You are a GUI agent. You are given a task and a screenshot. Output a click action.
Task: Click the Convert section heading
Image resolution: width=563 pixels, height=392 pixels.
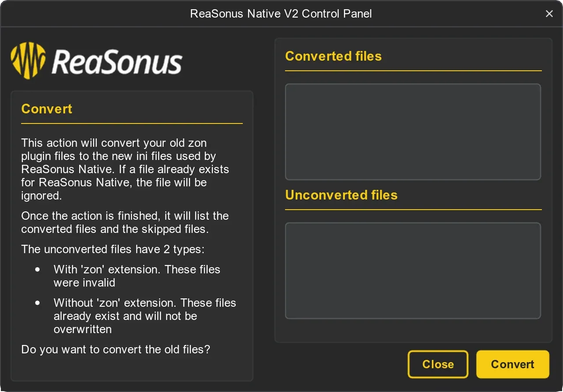click(x=47, y=109)
